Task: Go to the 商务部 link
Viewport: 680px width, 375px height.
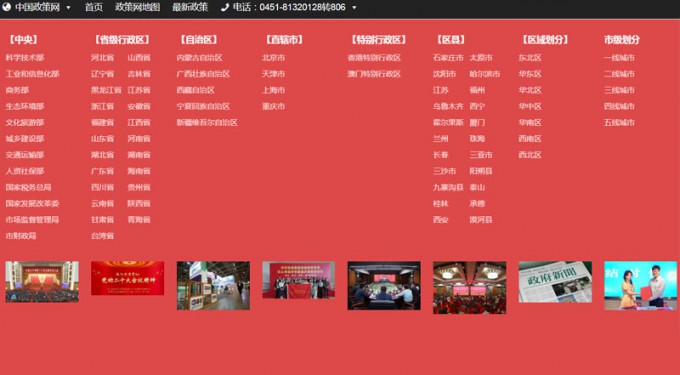Action: pos(17,90)
